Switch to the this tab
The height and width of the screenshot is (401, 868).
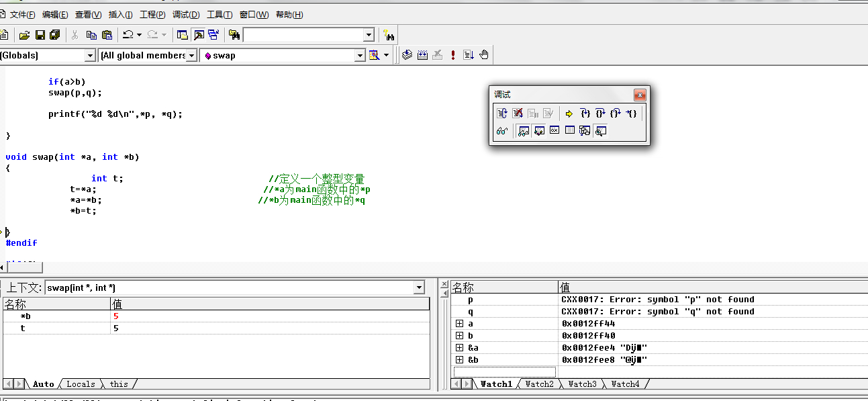point(119,384)
